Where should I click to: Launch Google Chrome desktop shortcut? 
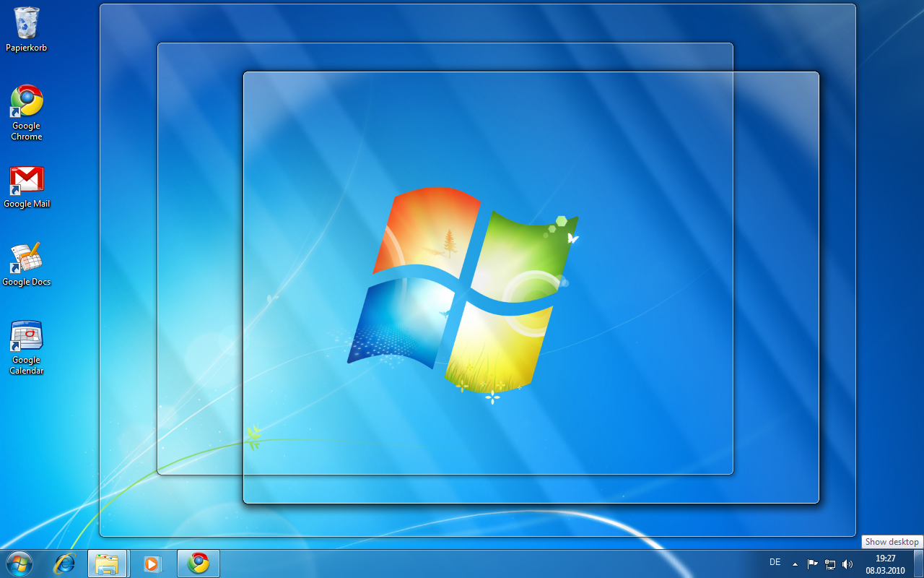27,105
